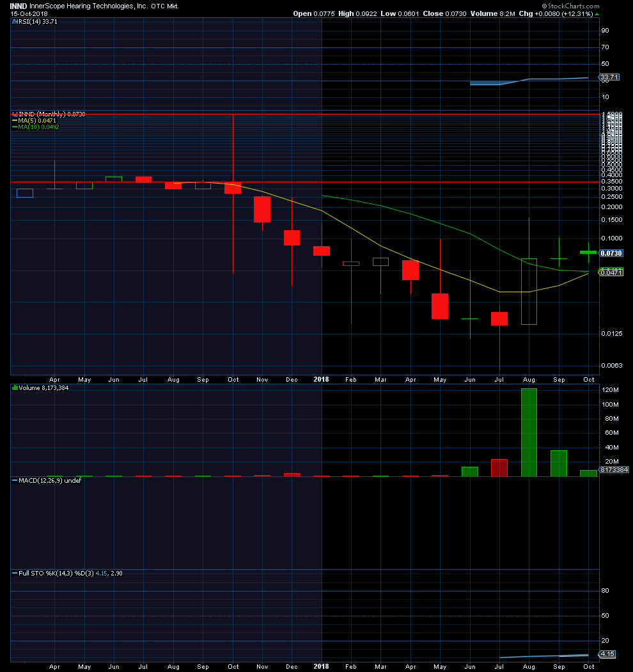
Task: Select the green MA(10) legend marker
Action: click(x=15, y=127)
